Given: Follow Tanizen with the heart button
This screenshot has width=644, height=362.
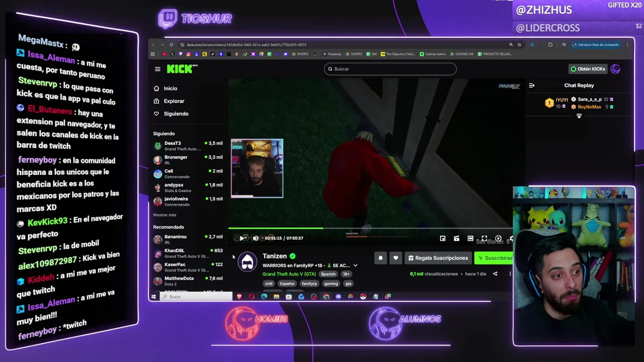Looking at the screenshot, I should 395,258.
